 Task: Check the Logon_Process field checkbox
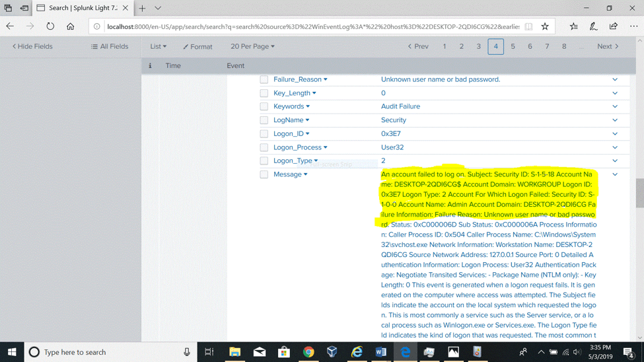[264, 147]
